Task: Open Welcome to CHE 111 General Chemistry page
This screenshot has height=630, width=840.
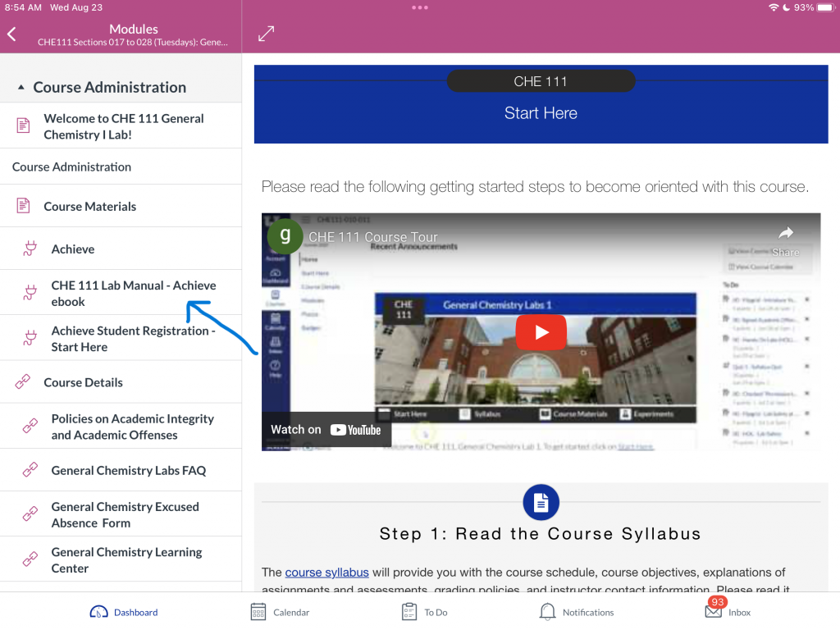Action: tap(123, 126)
